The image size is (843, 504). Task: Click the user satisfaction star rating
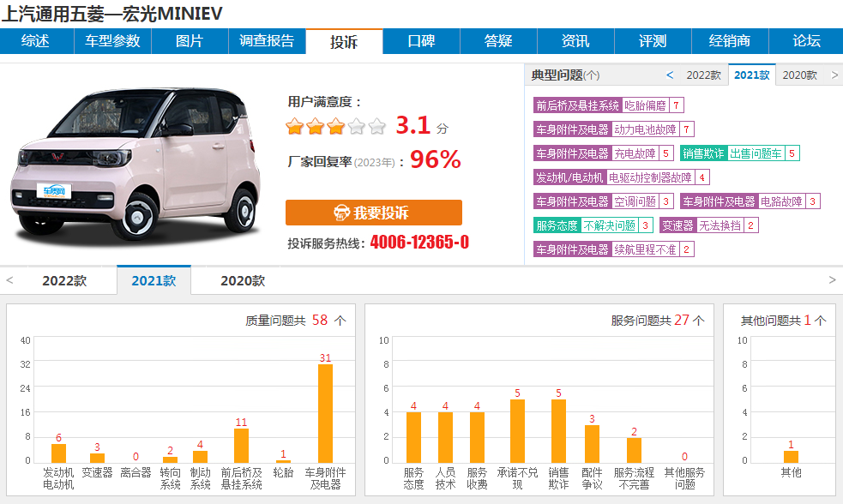pyautogui.click(x=336, y=128)
